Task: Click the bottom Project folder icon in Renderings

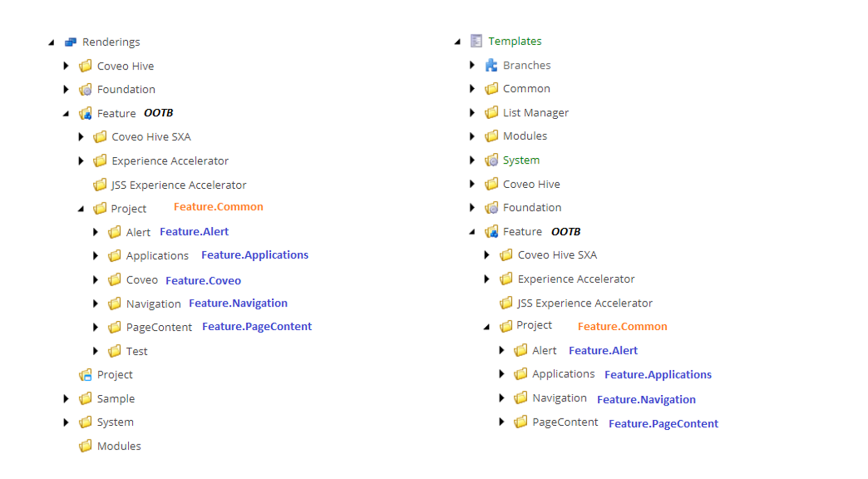Action: (85, 375)
